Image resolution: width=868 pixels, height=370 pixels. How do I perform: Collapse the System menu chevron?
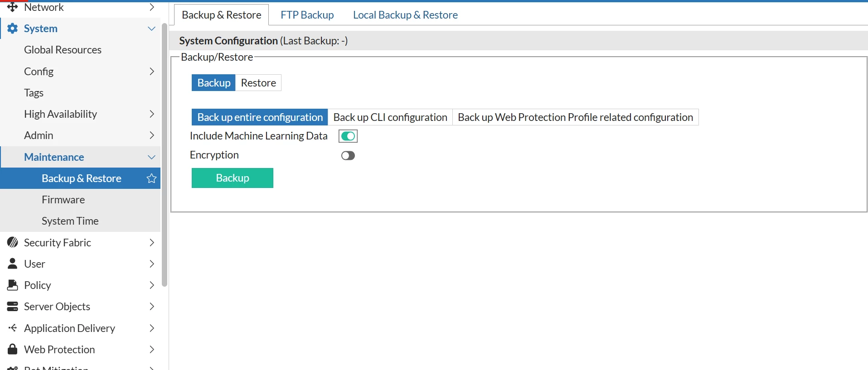152,29
